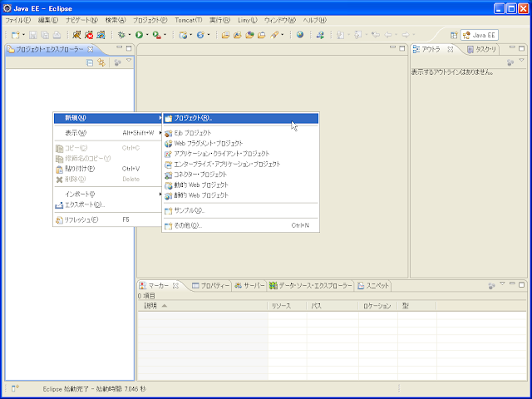Choose Ejb Project from submenu
The height and width of the screenshot is (399, 532).
241,133
